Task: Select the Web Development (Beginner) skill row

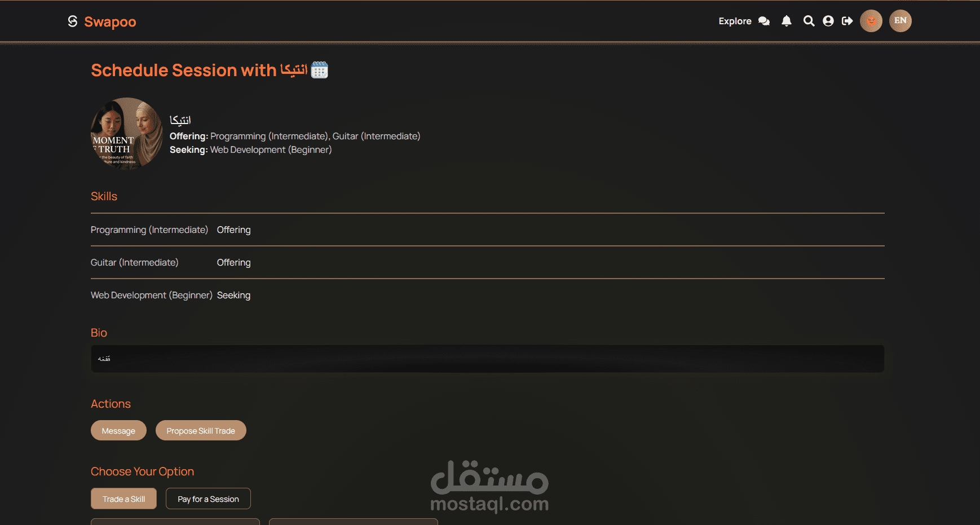Action: pos(488,295)
